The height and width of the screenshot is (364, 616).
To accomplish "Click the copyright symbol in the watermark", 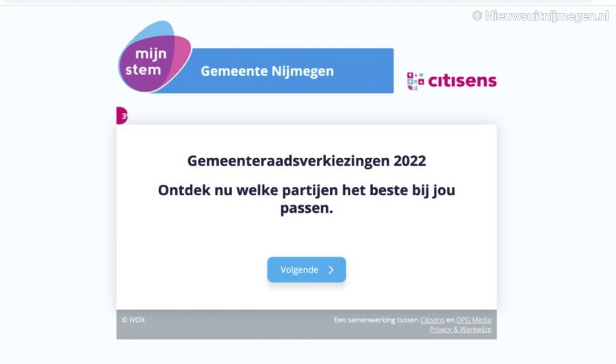I will click(x=477, y=16).
